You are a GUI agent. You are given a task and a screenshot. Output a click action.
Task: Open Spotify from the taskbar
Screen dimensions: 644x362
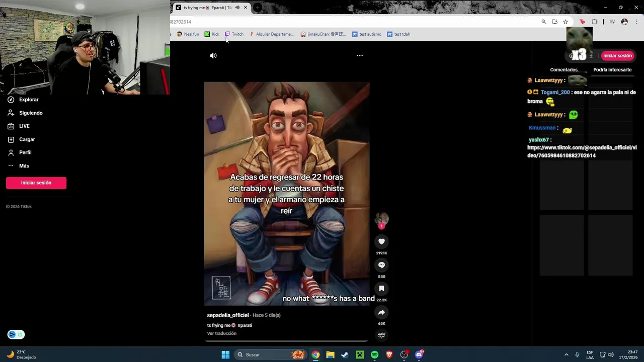pyautogui.click(x=374, y=354)
